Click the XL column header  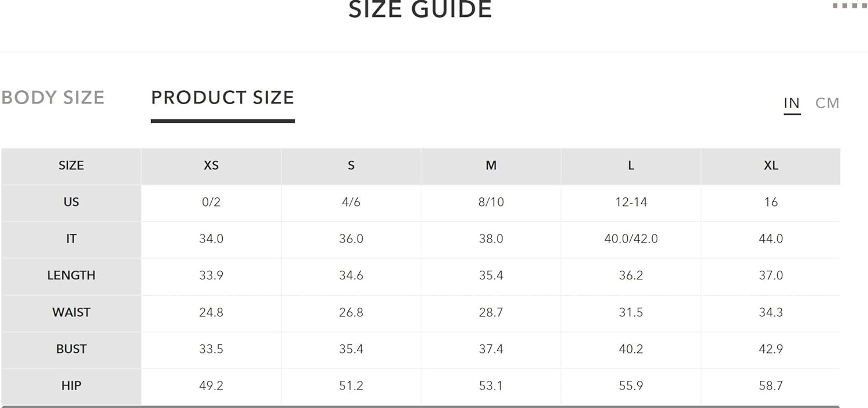pos(771,166)
